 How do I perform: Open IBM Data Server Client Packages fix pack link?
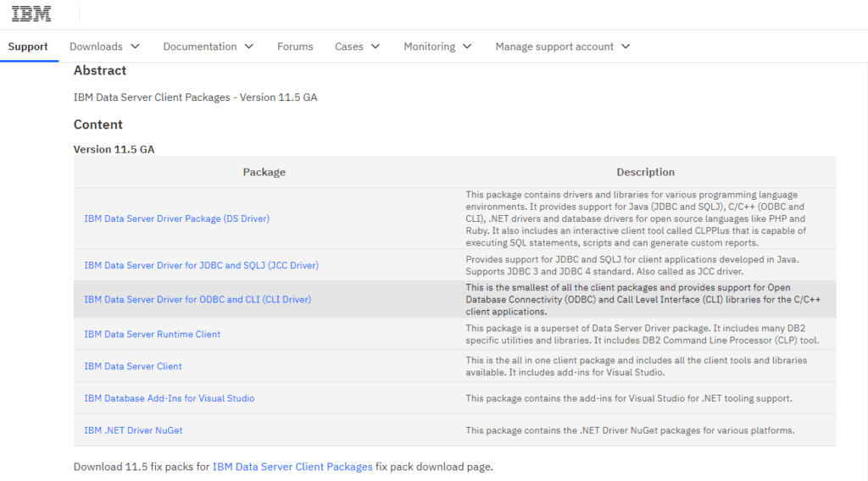292,467
